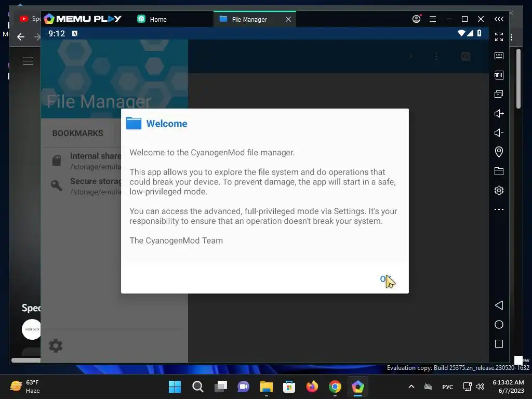Click the browser vertical scrollbar thumb

tap(518, 79)
